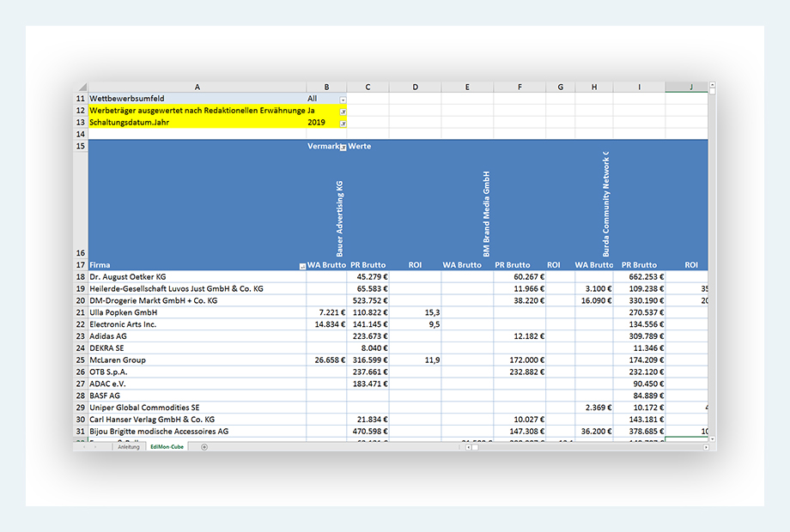Select column B header
The width and height of the screenshot is (790, 532).
click(x=326, y=87)
